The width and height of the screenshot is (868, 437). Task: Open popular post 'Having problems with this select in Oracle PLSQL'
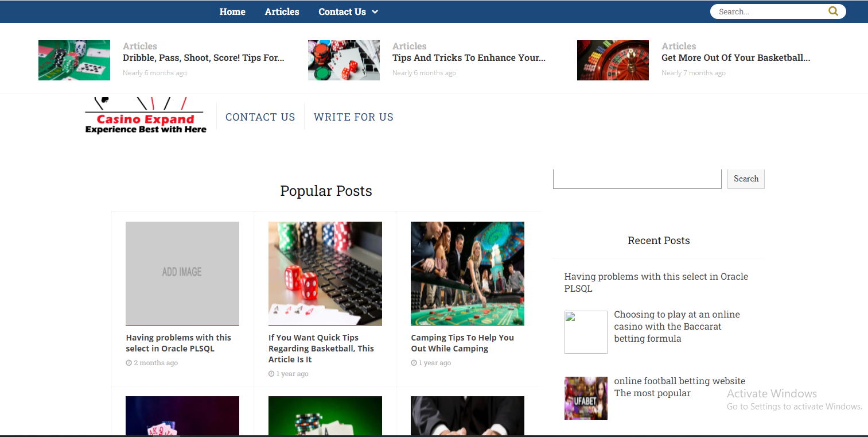[x=178, y=343]
